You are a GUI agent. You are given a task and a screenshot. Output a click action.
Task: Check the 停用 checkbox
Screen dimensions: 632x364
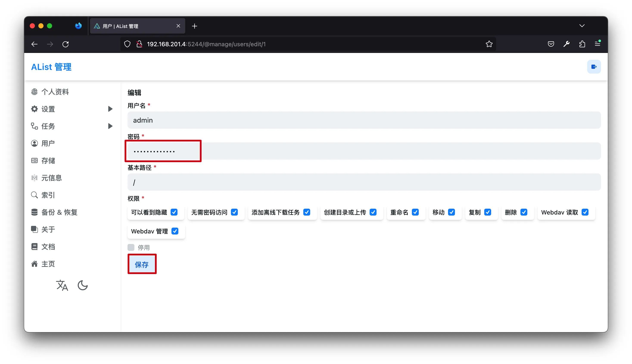pyautogui.click(x=131, y=247)
